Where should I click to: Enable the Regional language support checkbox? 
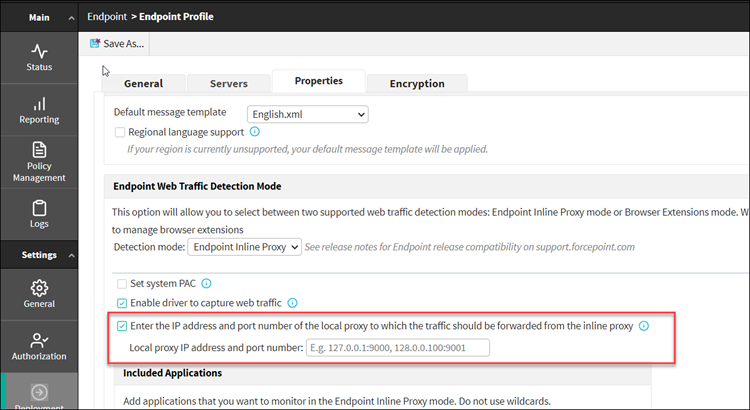click(120, 132)
